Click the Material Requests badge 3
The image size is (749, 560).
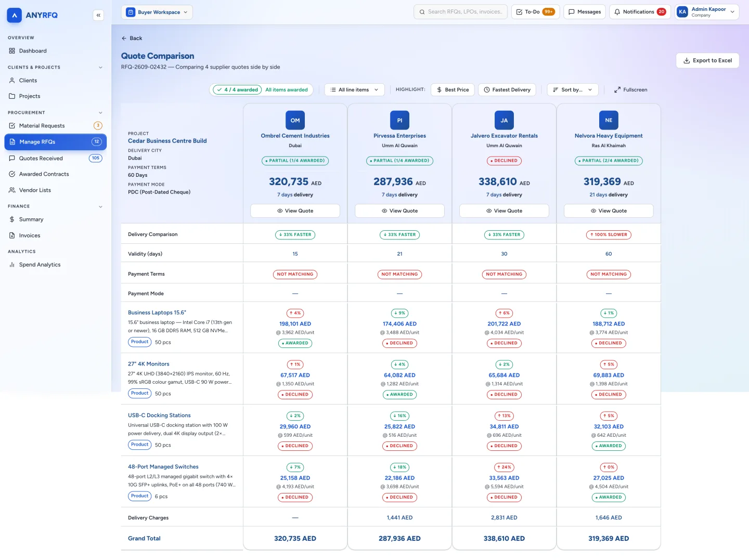click(x=98, y=126)
